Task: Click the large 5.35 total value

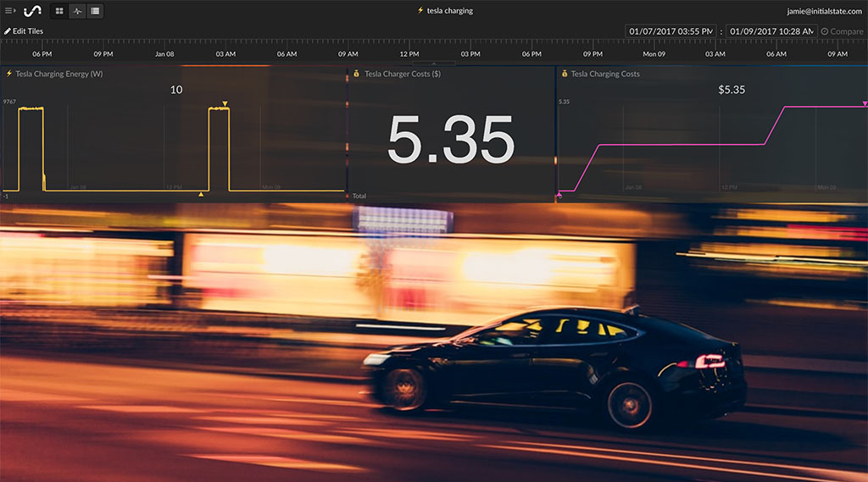Action: point(451,140)
